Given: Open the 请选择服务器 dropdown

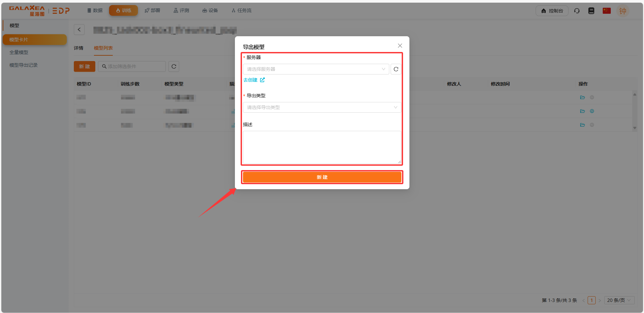Looking at the screenshot, I should pos(315,69).
